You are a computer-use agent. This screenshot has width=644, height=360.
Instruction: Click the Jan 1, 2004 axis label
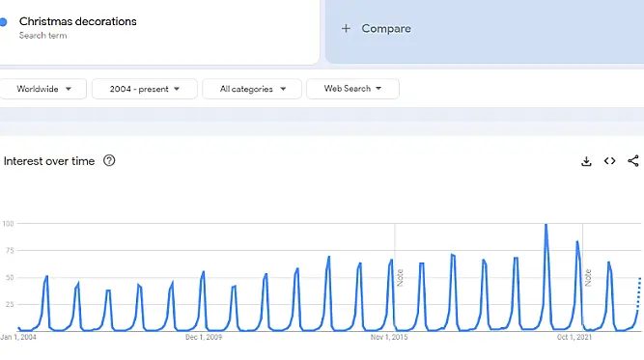click(18, 337)
